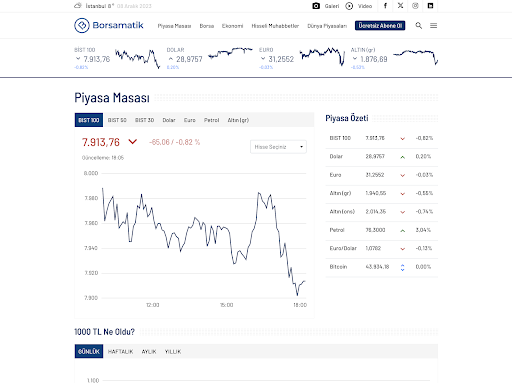Image resolution: width=512 pixels, height=383 pixels.
Task: Open Ekonomi menu item
Action: (x=232, y=26)
